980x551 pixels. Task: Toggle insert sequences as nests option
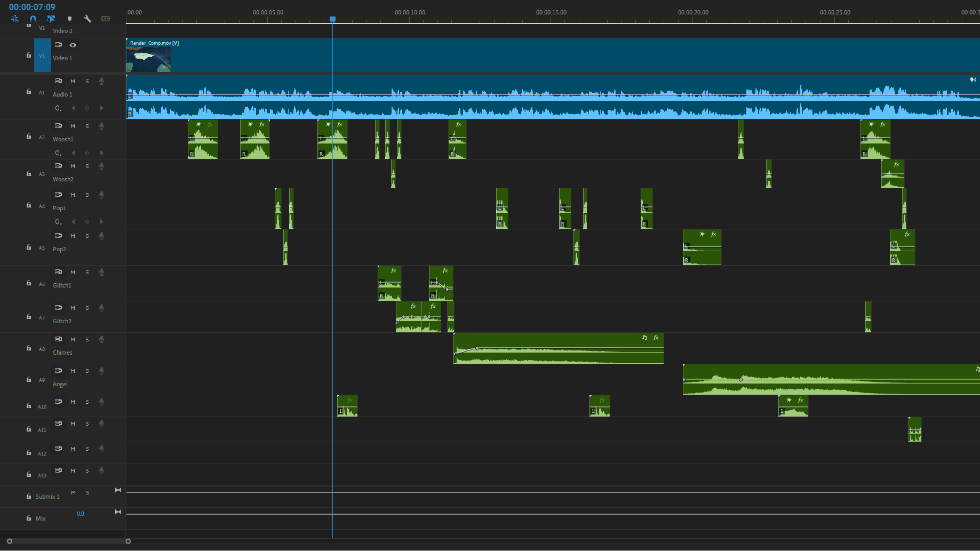[x=15, y=19]
